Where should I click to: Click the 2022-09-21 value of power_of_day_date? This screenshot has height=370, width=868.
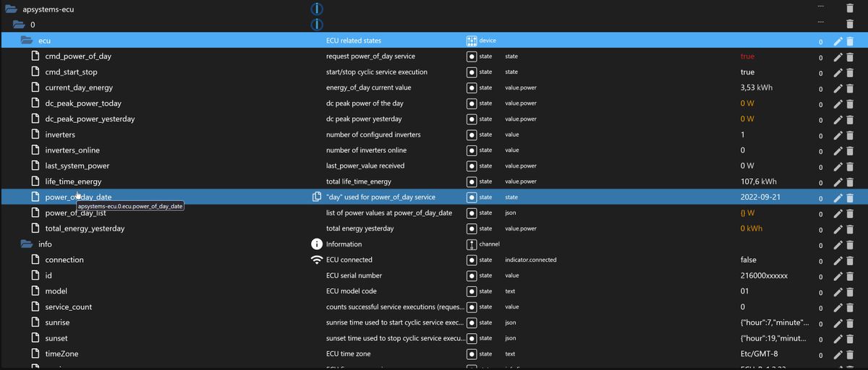(761, 197)
